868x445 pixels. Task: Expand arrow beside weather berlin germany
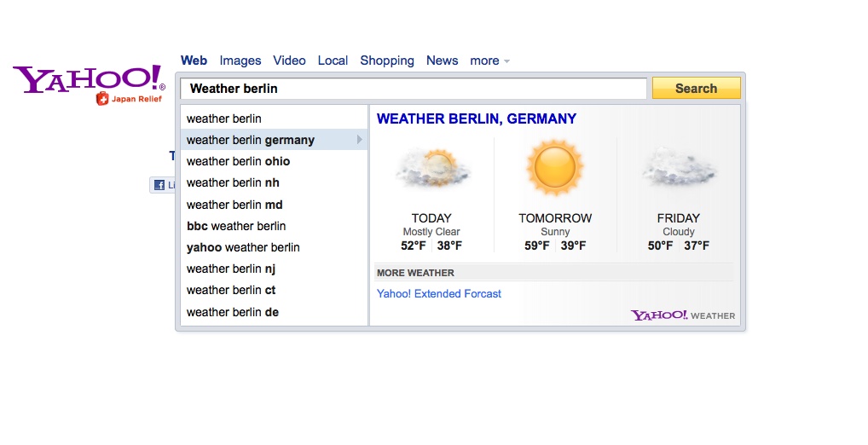click(x=359, y=140)
